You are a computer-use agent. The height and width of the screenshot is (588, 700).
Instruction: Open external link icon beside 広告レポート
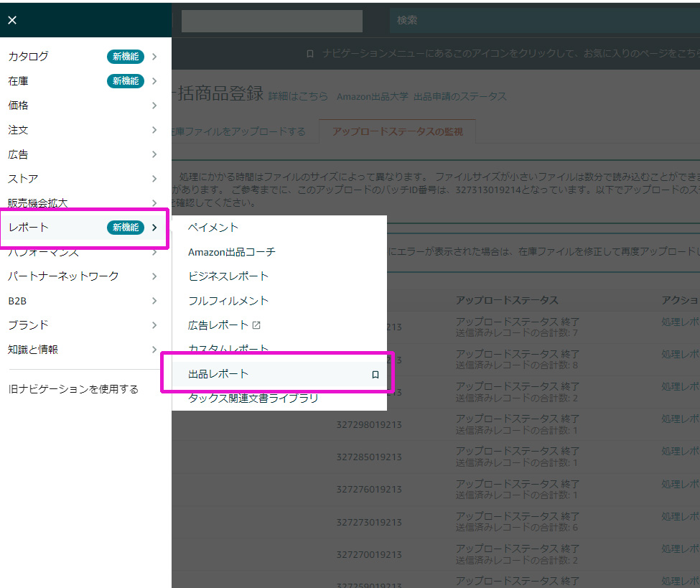click(256, 325)
